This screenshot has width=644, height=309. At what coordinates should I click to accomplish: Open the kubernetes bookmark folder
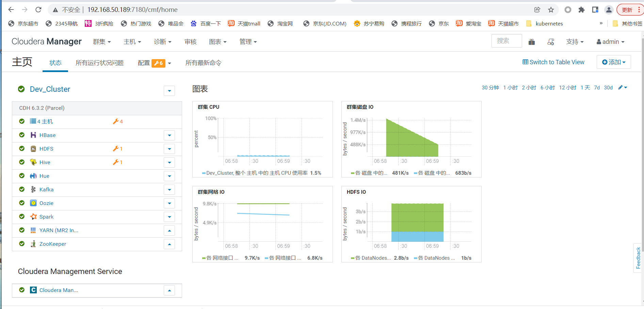545,23
